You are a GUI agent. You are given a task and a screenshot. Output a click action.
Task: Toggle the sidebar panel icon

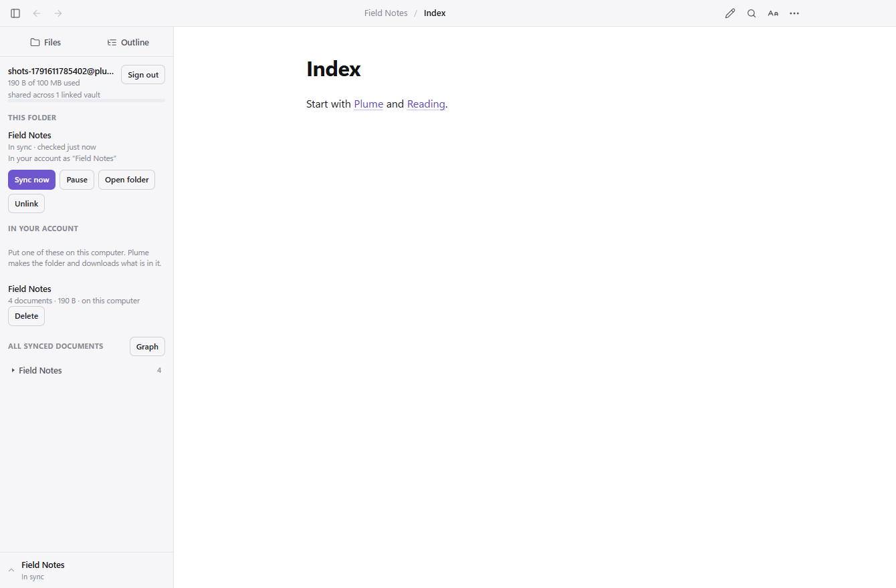point(15,13)
